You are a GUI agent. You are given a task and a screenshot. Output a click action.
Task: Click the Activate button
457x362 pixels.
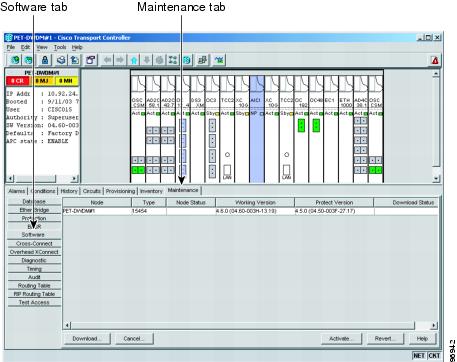pyautogui.click(x=341, y=339)
